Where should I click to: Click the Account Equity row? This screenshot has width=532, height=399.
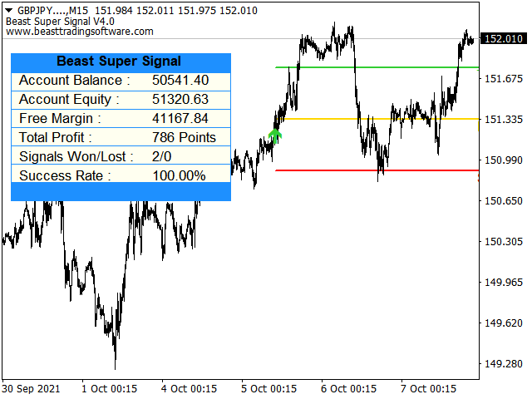[121, 100]
